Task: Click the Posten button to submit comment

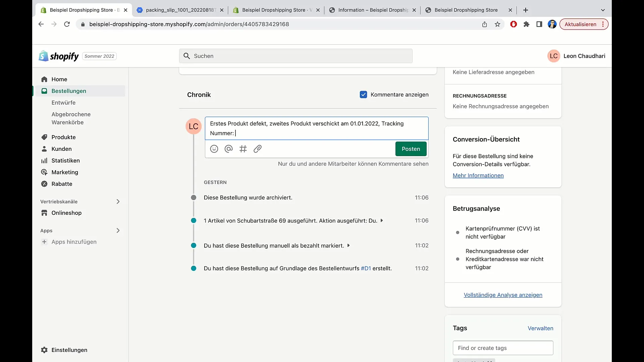Action: click(411, 148)
